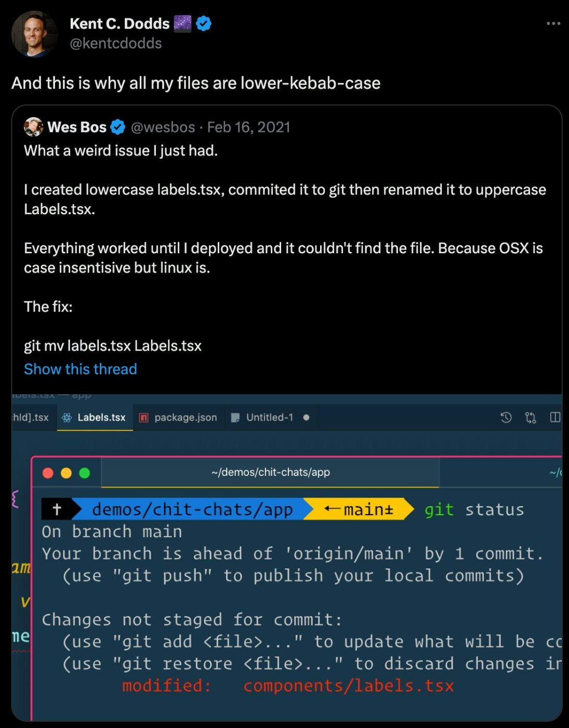Screen dimensions: 569x728
Task: Click the timeline history icon in editor
Action: pyautogui.click(x=506, y=418)
